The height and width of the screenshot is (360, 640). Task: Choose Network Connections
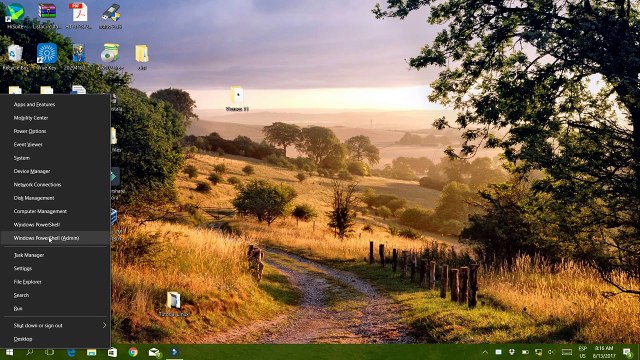tap(55, 184)
